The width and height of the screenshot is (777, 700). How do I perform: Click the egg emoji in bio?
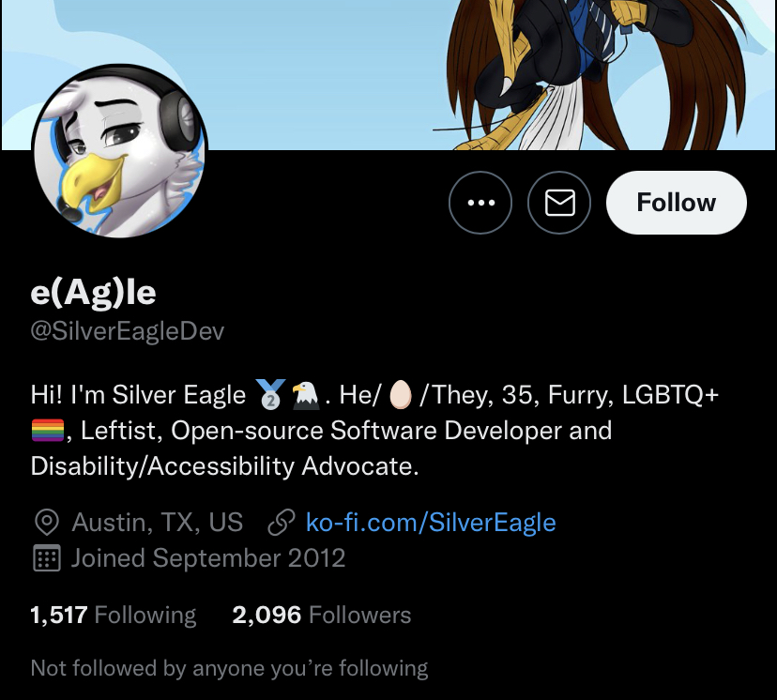point(401,395)
